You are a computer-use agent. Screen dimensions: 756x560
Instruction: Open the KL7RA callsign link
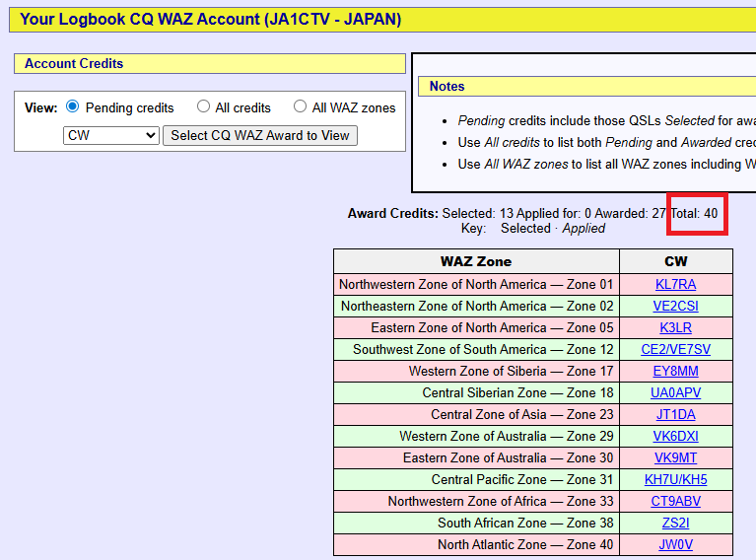(x=675, y=284)
